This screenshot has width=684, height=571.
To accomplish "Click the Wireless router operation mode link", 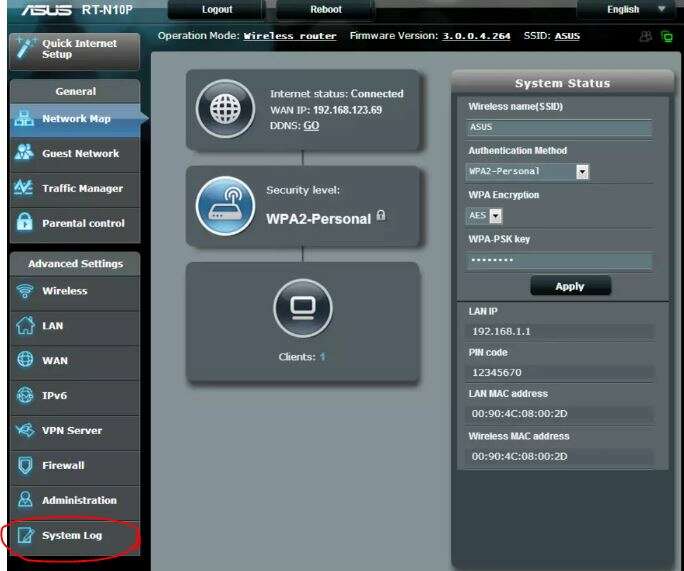I will [x=290, y=36].
